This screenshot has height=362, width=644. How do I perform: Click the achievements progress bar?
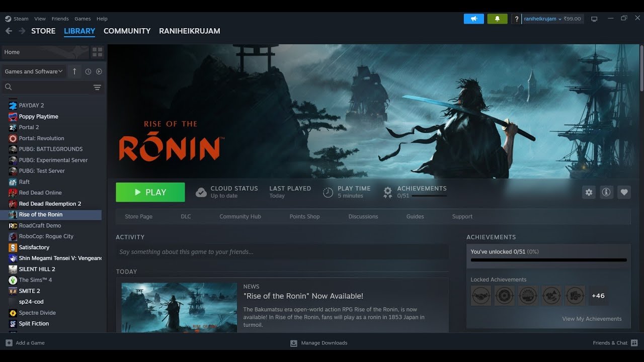548,260
